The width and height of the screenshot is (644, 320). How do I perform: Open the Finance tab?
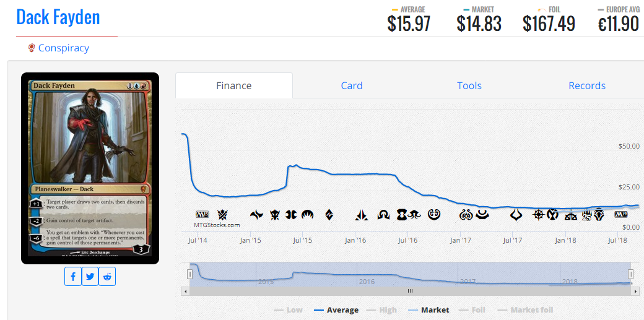[x=234, y=85]
